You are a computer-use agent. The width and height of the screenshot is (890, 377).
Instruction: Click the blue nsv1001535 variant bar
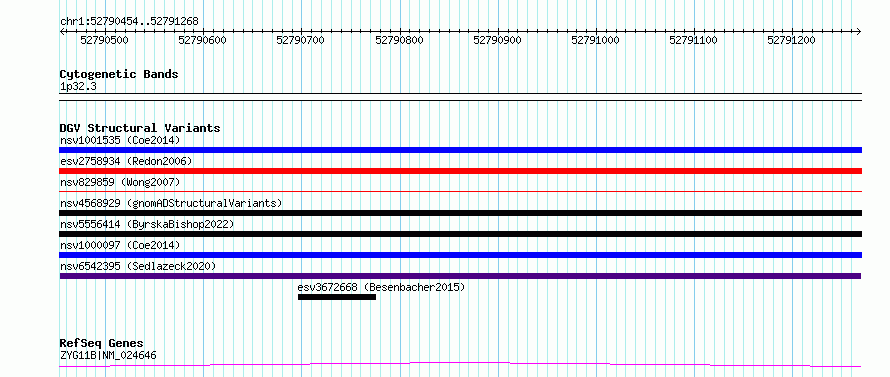pos(460,150)
